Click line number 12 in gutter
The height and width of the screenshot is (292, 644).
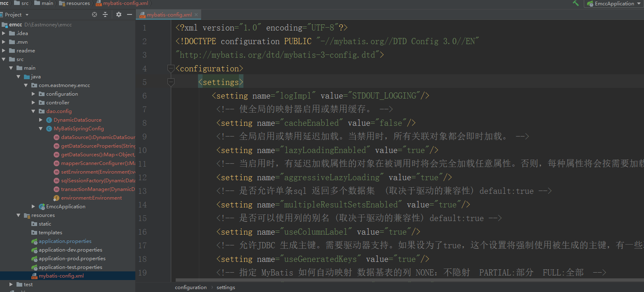142,177
